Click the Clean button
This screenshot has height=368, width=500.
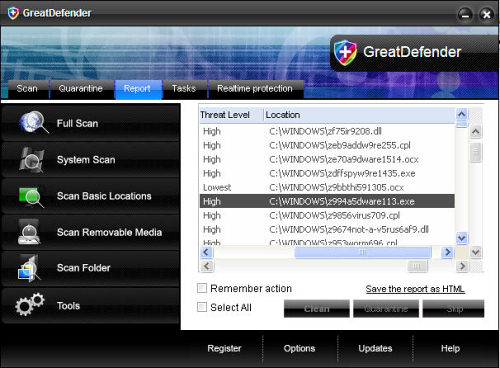point(317,309)
